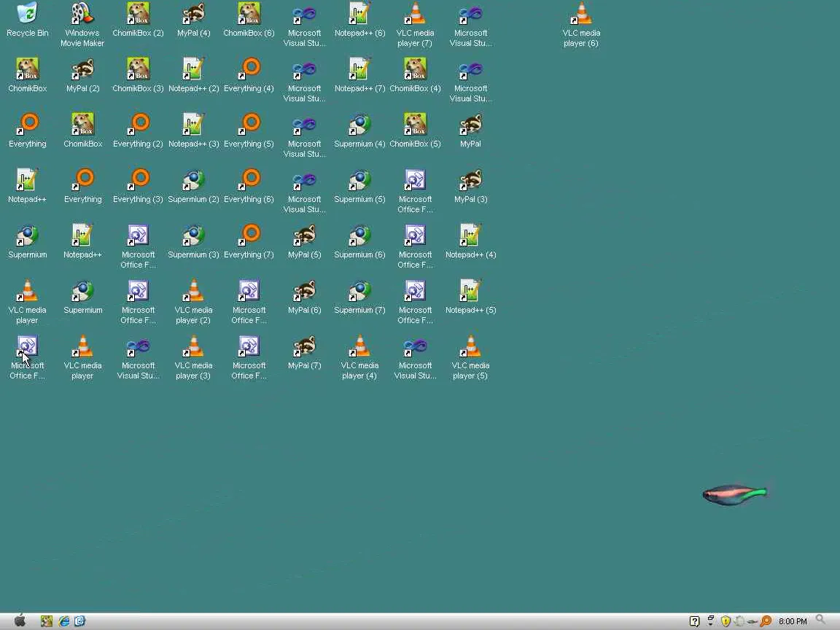Click the MyPal (2) raccoon icon
Screen dimensions: 840x630
(x=82, y=75)
